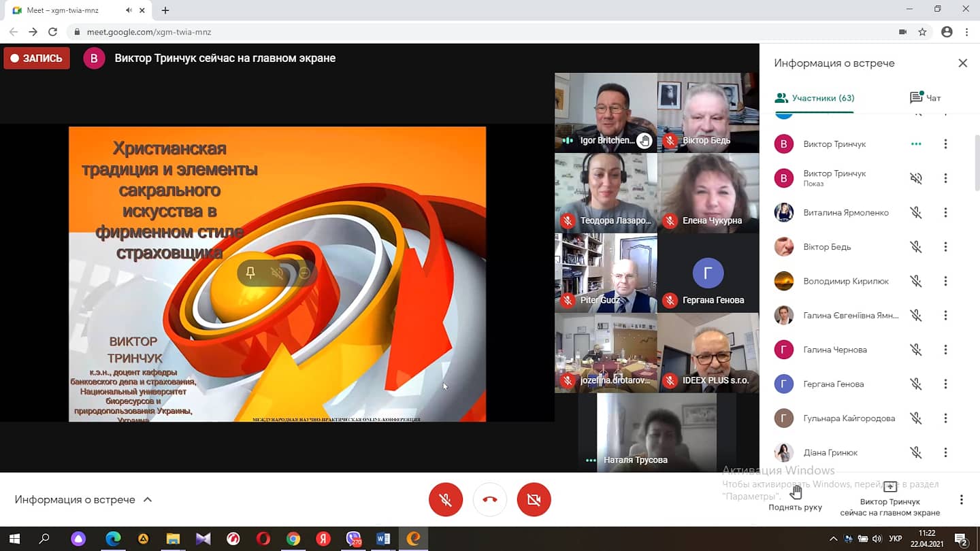980x551 pixels.
Task: Click the red hang up call button
Action: click(489, 499)
